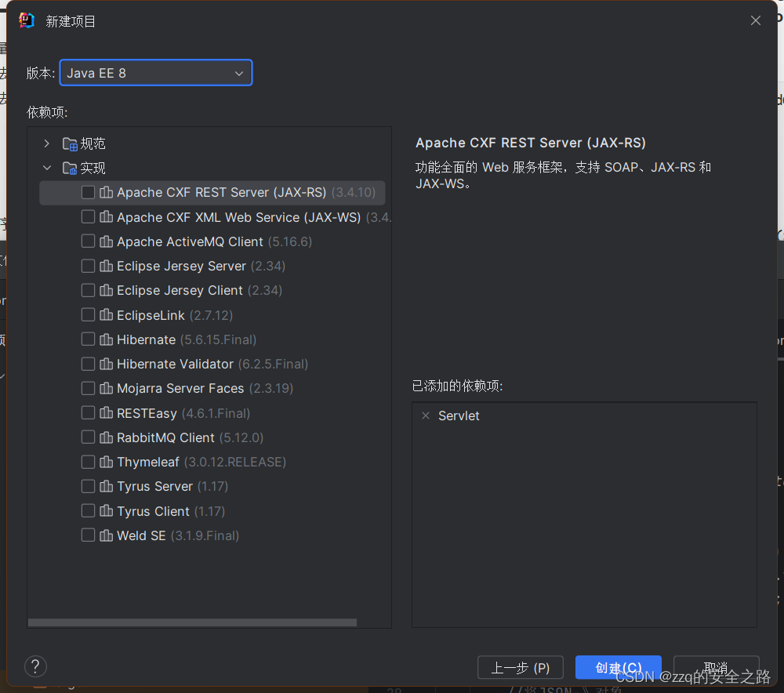Toggle the Thymeleaf checkbox
This screenshot has height=693, width=784.
point(88,462)
